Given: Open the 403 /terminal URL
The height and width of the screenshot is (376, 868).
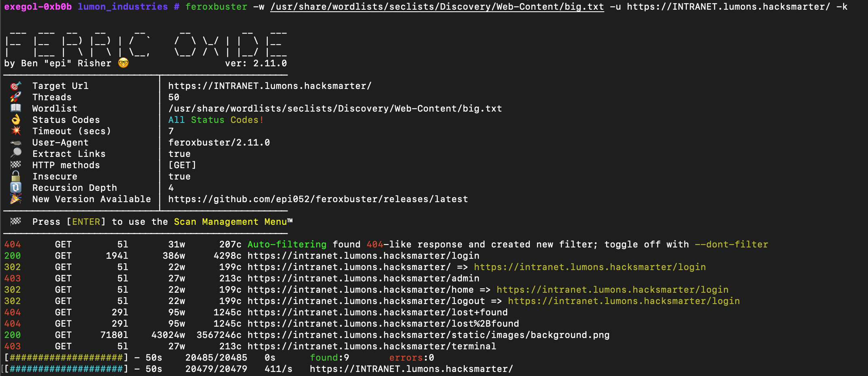Looking at the screenshot, I should click(x=371, y=346).
